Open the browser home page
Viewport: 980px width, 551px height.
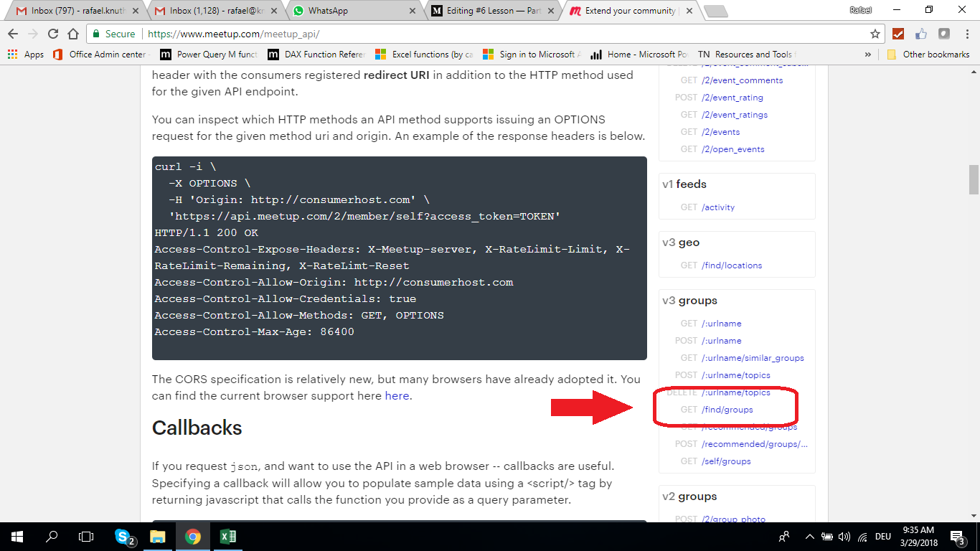72,33
